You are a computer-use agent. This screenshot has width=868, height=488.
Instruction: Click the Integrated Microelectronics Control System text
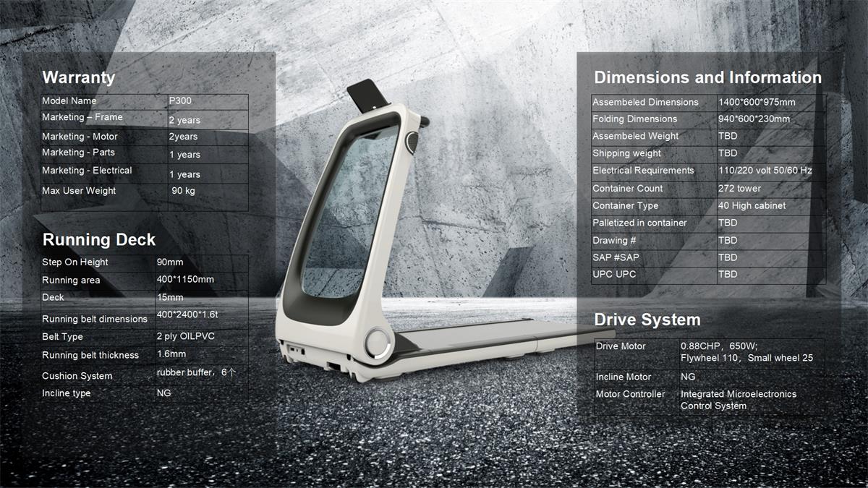tap(738, 400)
